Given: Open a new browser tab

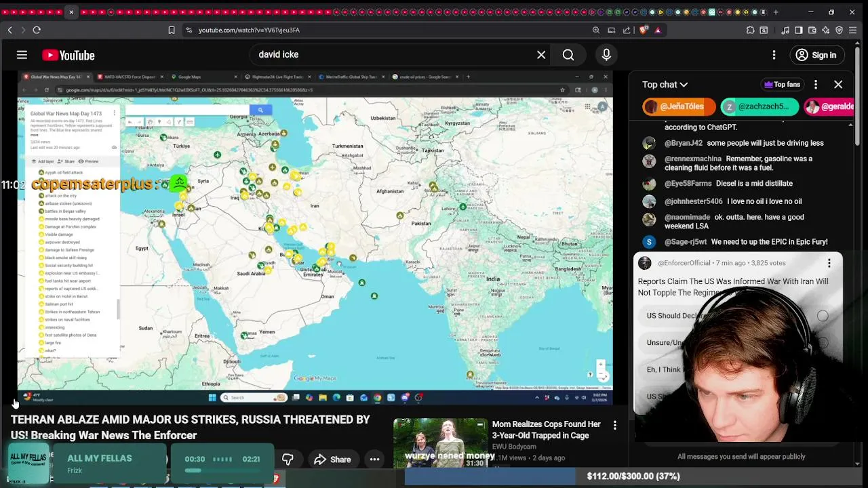Looking at the screenshot, I should pos(776,12).
